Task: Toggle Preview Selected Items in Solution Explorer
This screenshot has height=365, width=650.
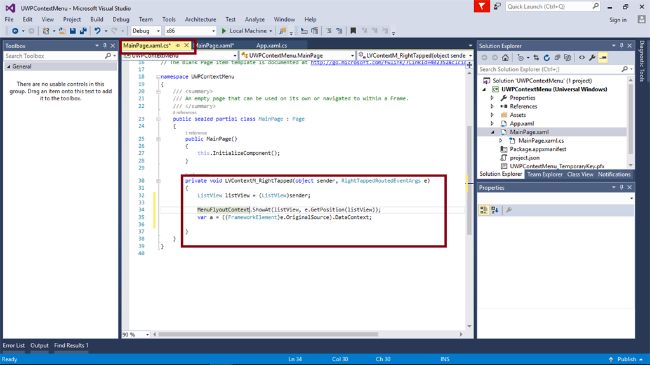Action: click(603, 58)
